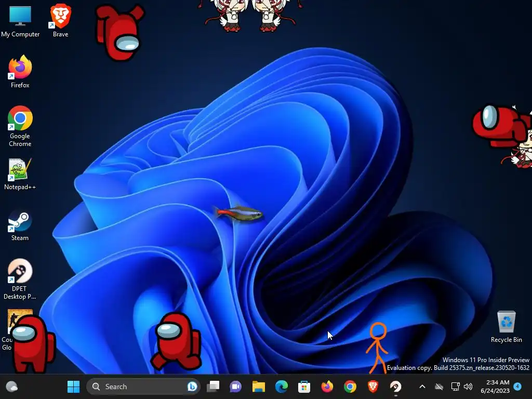Launch Microsoft Edge from the taskbar
The width and height of the screenshot is (532, 399).
(281, 387)
